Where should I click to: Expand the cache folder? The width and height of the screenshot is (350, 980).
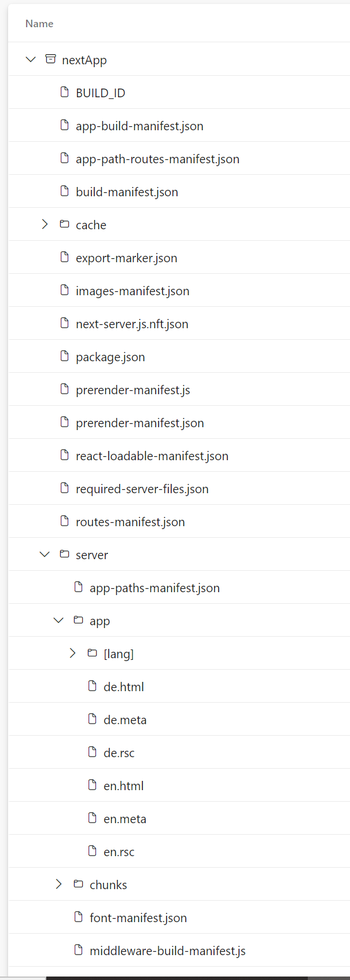[x=45, y=223]
